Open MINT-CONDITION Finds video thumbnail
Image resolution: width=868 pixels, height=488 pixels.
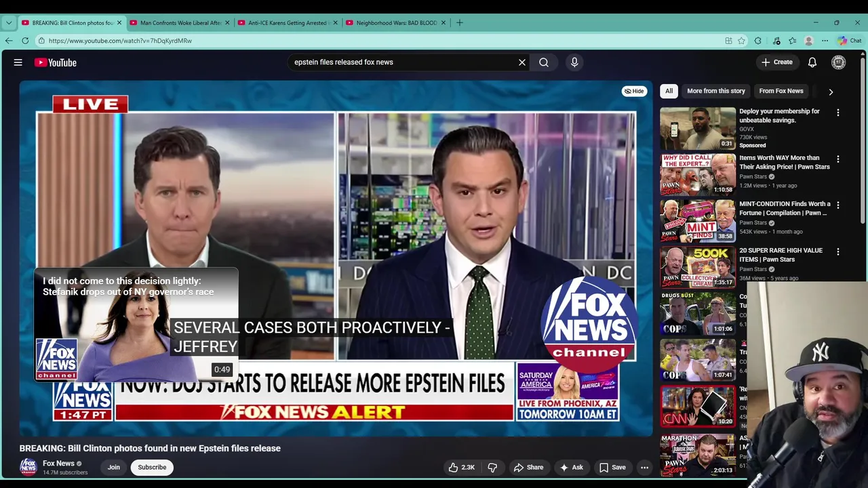(x=698, y=220)
